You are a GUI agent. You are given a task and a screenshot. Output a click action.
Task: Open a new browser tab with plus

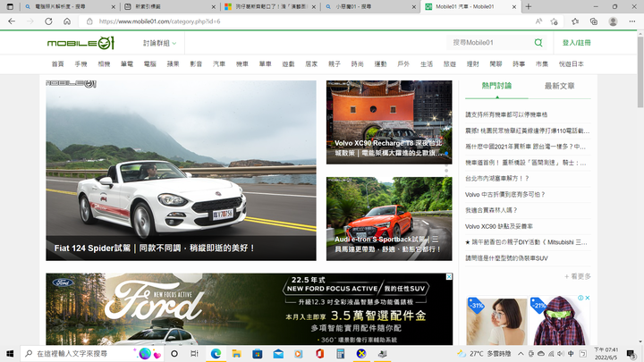(x=529, y=6)
